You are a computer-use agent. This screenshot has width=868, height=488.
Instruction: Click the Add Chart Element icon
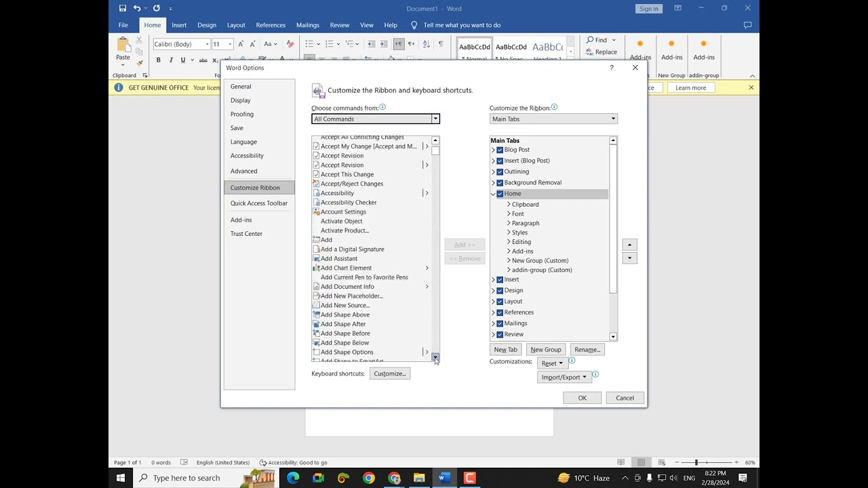(316, 268)
